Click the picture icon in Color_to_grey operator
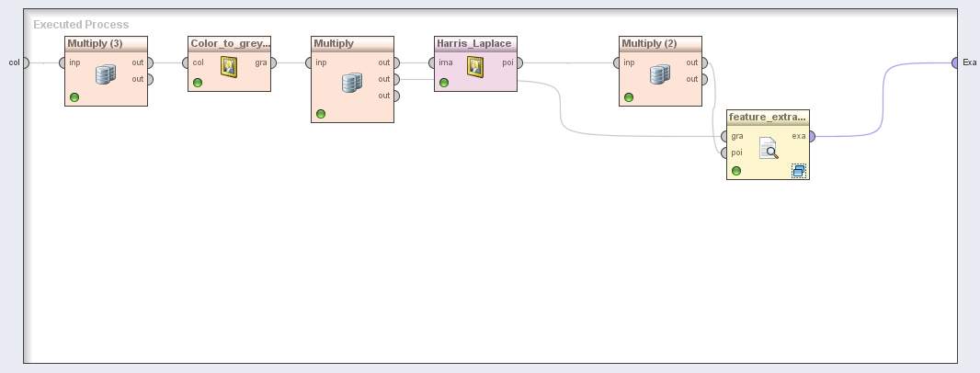 click(229, 66)
